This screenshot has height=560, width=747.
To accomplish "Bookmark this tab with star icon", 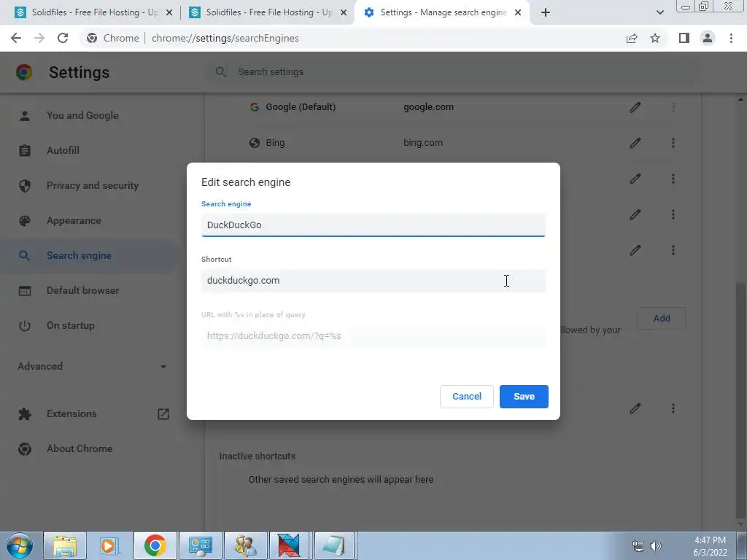I will 655,38.
